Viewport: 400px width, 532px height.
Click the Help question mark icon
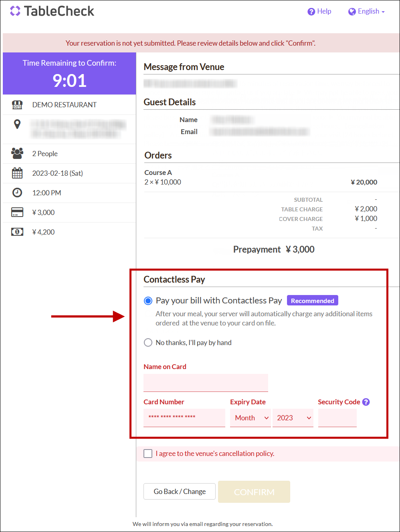click(311, 12)
